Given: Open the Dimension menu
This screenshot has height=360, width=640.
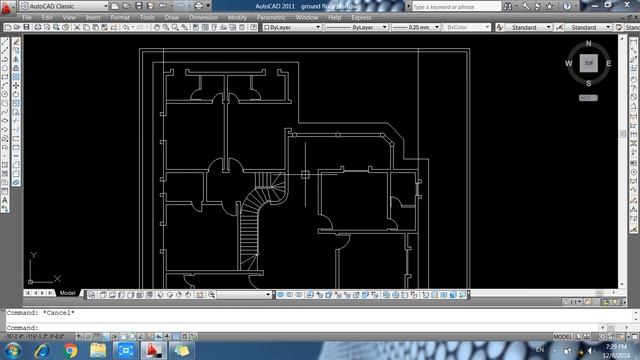Looking at the screenshot, I should click(x=203, y=18).
